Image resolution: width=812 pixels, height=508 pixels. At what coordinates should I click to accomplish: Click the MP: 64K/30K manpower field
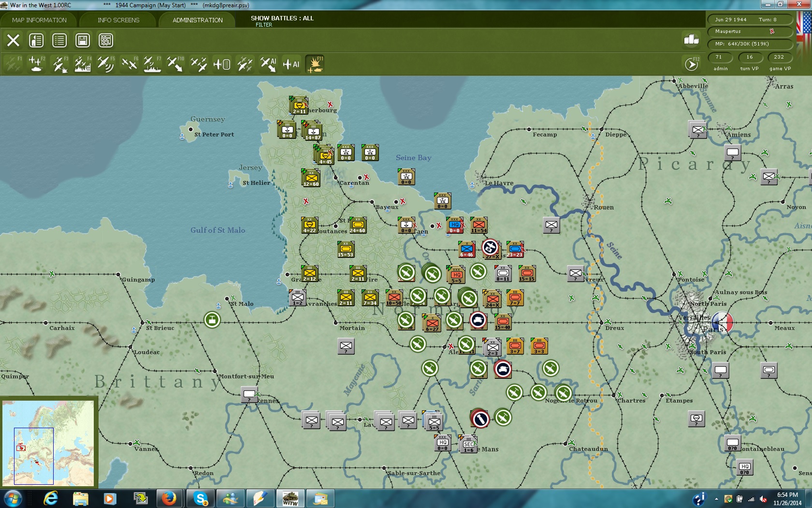(x=750, y=44)
